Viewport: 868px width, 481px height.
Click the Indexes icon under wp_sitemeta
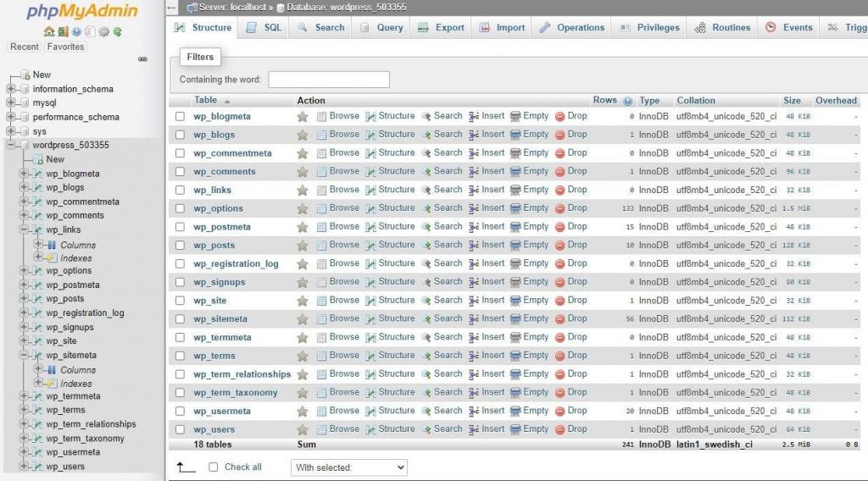(52, 383)
